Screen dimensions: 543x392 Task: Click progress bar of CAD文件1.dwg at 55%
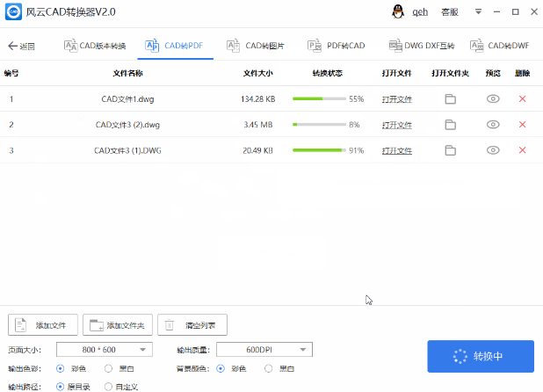(319, 98)
